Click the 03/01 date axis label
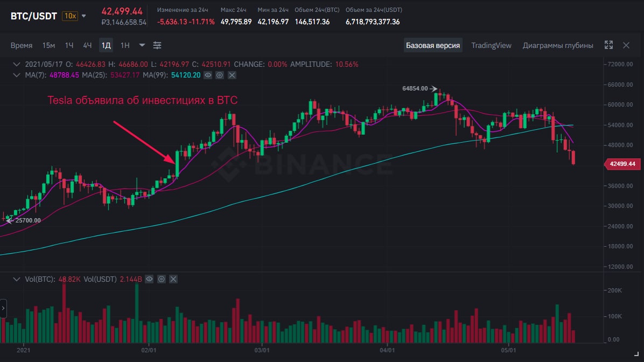The image size is (644, 362). tap(262, 350)
